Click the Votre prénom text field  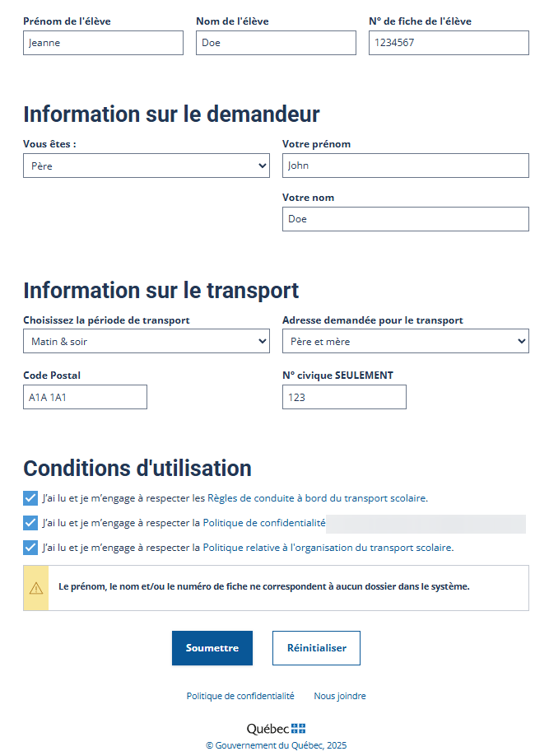406,166
